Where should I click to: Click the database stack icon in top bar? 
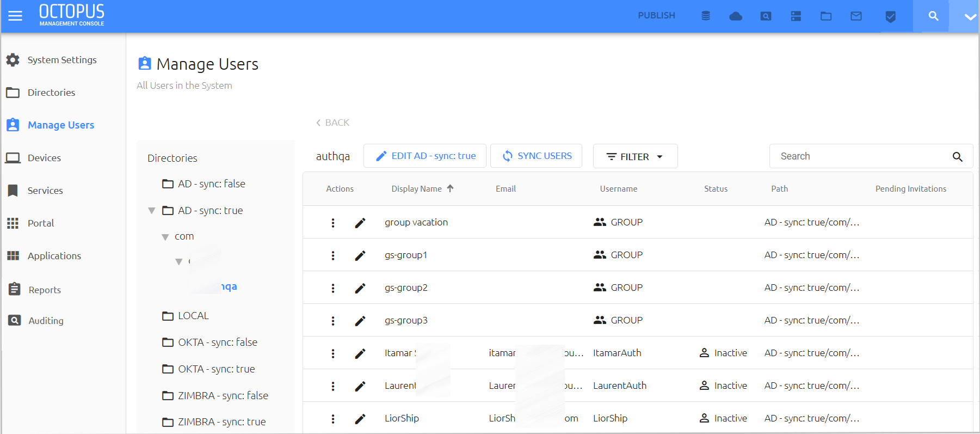tap(706, 16)
